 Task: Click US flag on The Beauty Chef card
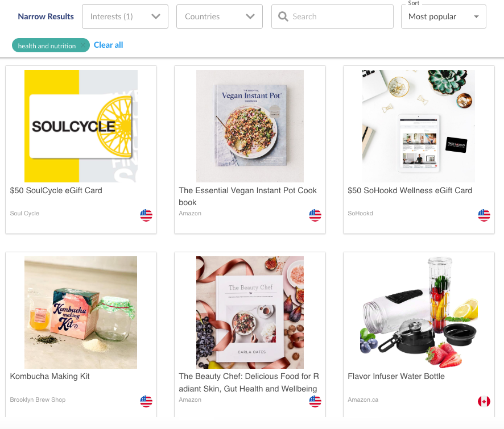pyautogui.click(x=315, y=401)
